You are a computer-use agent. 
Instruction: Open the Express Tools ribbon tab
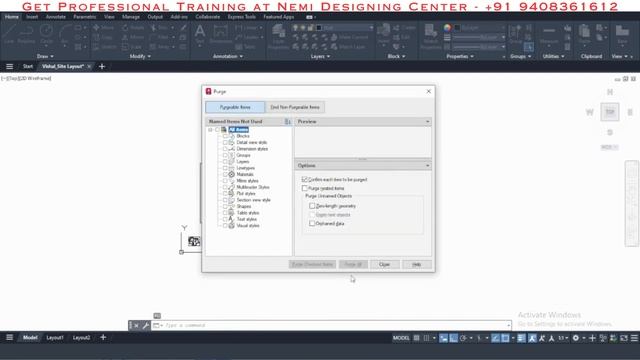[242, 17]
